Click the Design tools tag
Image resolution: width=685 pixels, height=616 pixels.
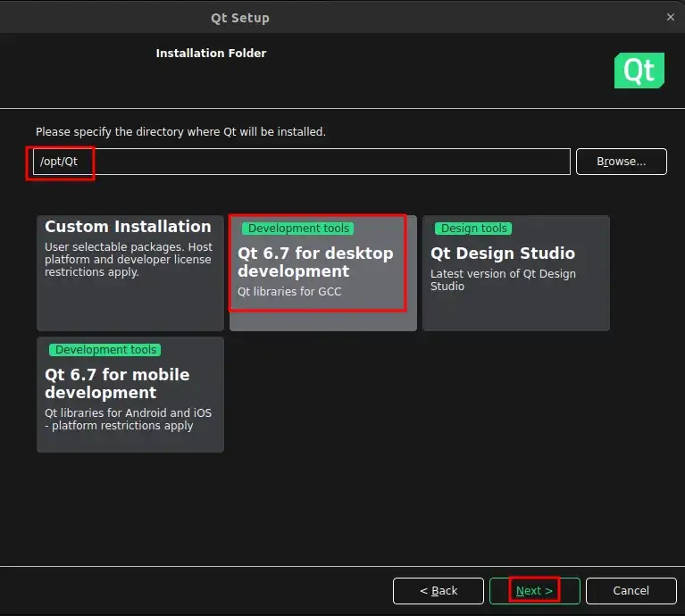click(473, 229)
